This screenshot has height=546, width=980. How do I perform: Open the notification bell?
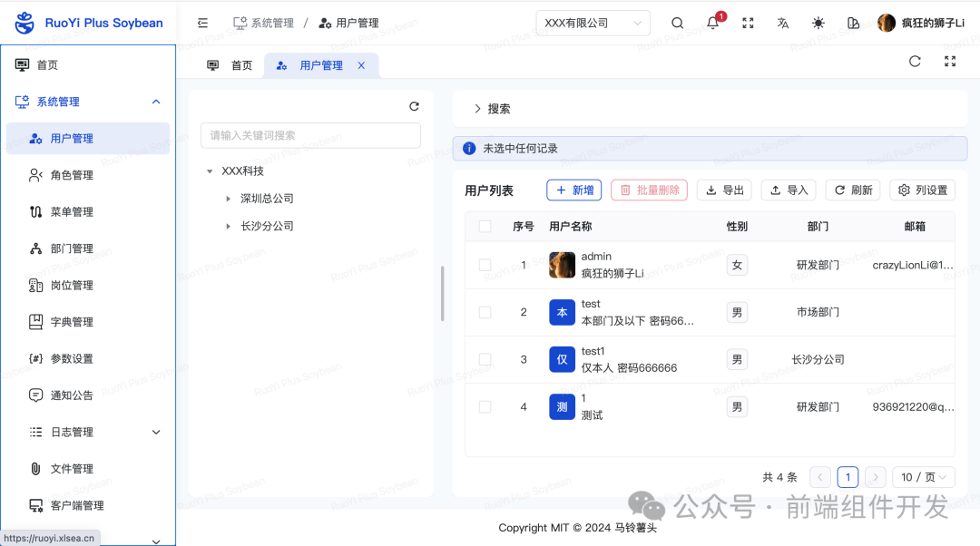coord(713,23)
